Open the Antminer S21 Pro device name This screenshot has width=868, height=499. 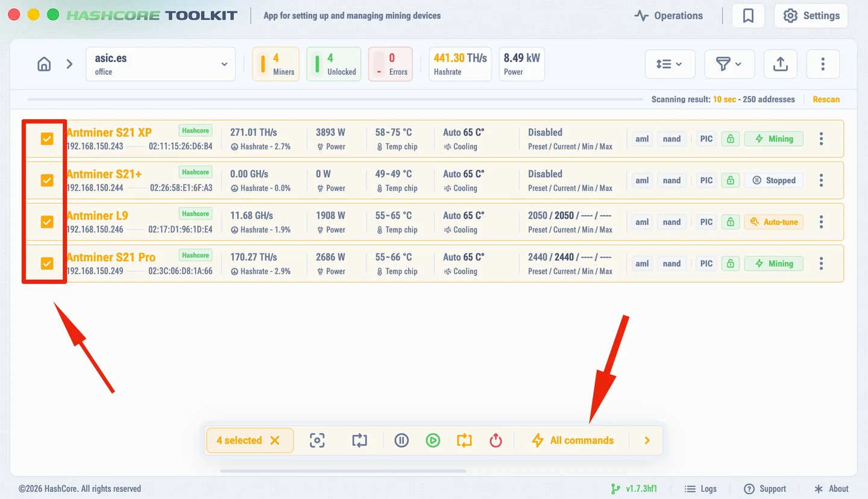(111, 257)
